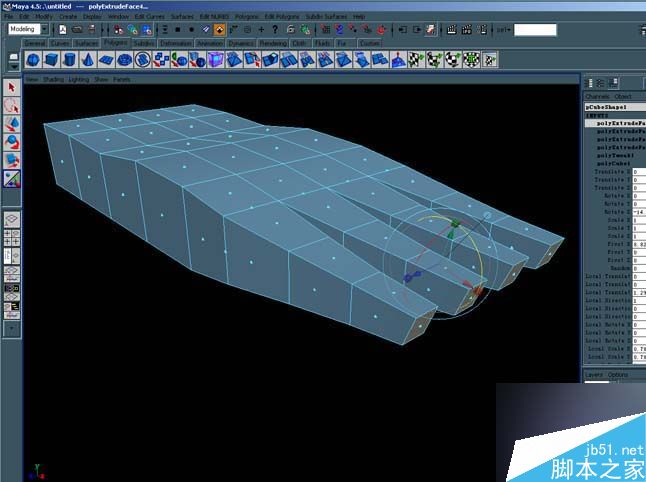Switch to four view layout

12,238
